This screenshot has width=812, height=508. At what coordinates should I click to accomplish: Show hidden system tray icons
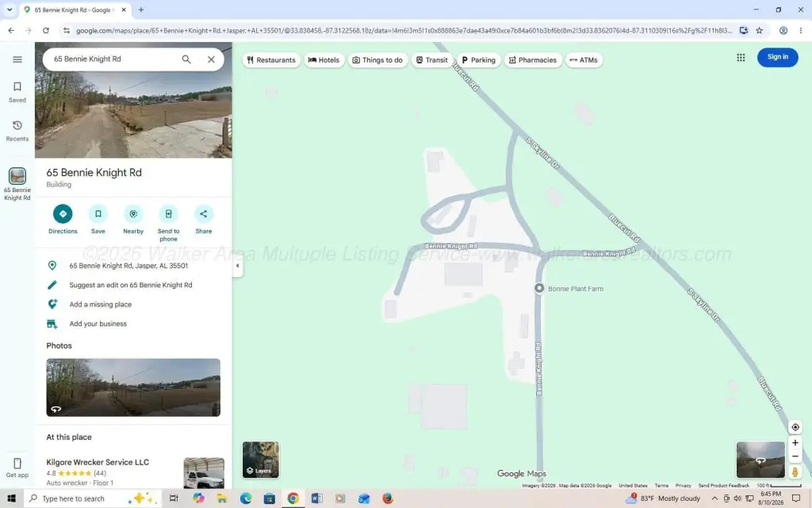714,498
